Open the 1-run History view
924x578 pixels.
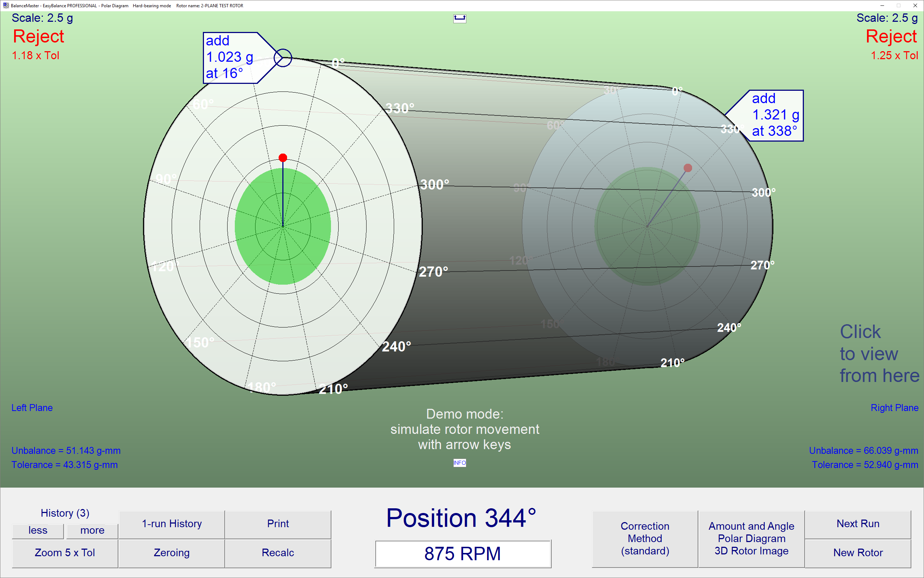(172, 523)
